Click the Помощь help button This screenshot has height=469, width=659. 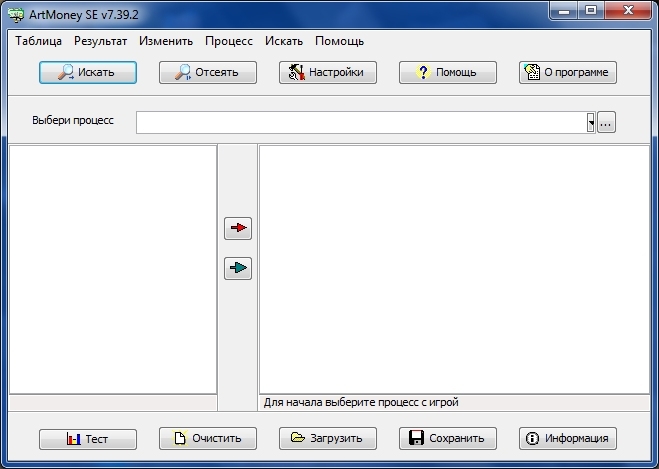(x=448, y=72)
